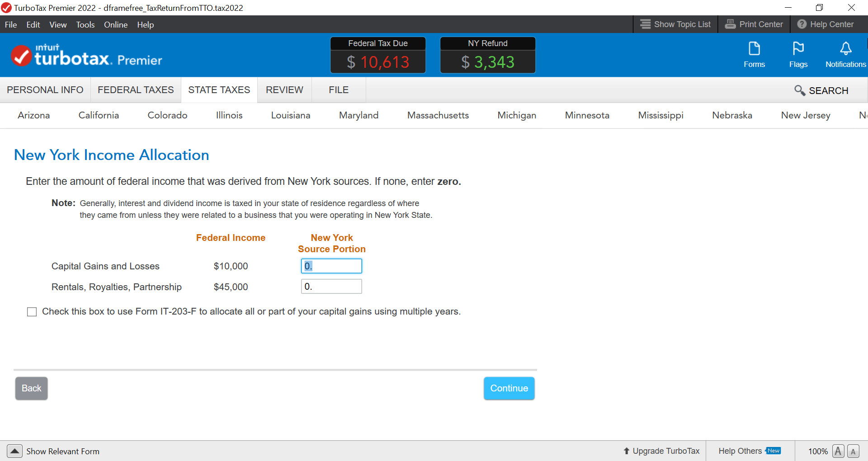Select the New Jersey state tab
The width and height of the screenshot is (868, 461).
[x=806, y=115]
